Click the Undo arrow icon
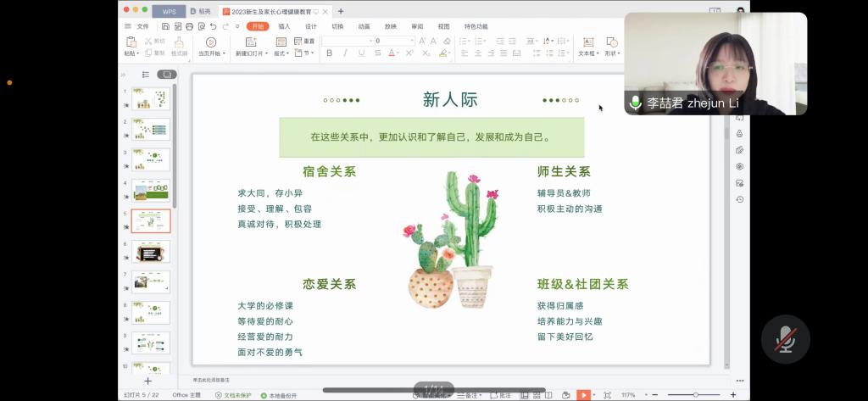 pyautogui.click(x=213, y=26)
